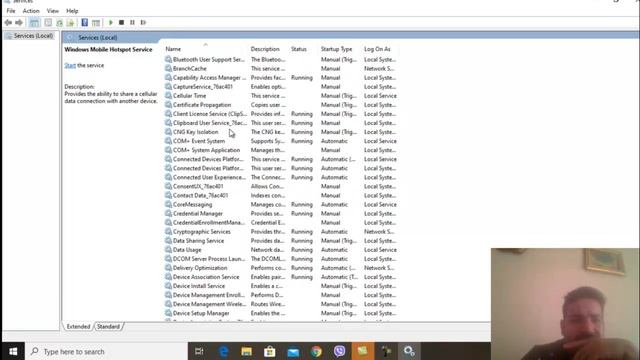Image resolution: width=640 pixels, height=360 pixels.
Task: Refresh the services list using toolbar icon
Action: (x=59, y=22)
